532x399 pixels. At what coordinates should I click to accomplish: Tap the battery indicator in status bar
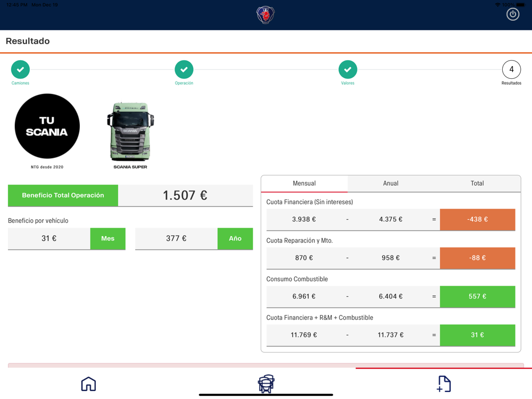click(x=520, y=5)
